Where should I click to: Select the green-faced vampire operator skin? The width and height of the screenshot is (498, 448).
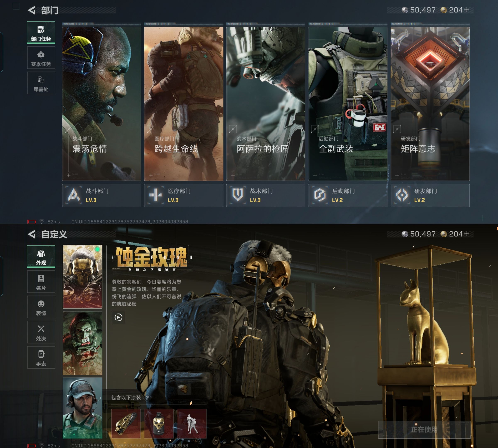83,343
